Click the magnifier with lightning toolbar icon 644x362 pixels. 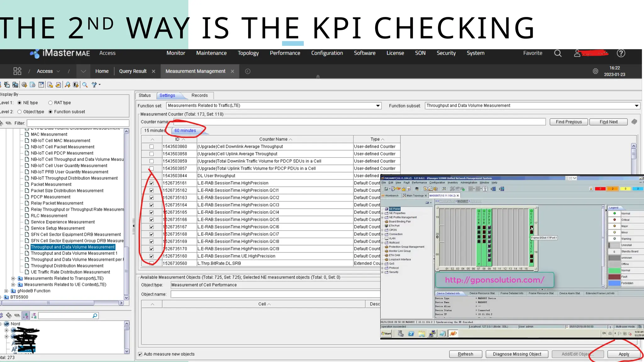tap(67, 85)
